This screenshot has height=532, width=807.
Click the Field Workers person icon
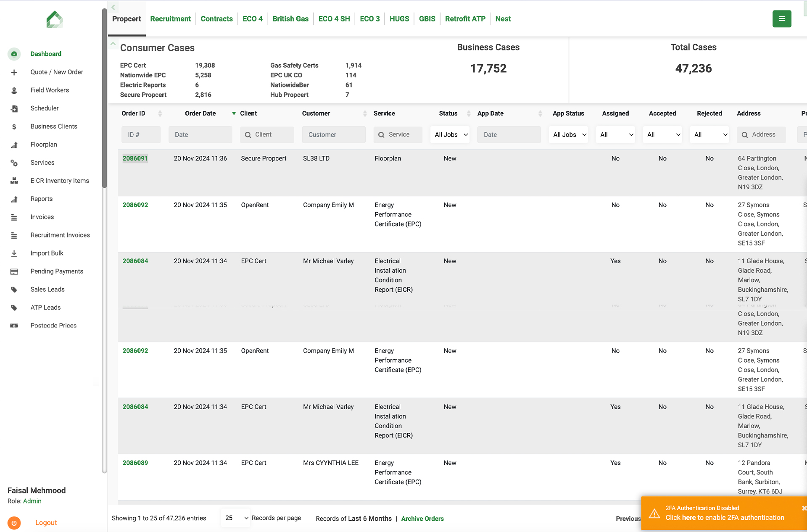(x=14, y=90)
